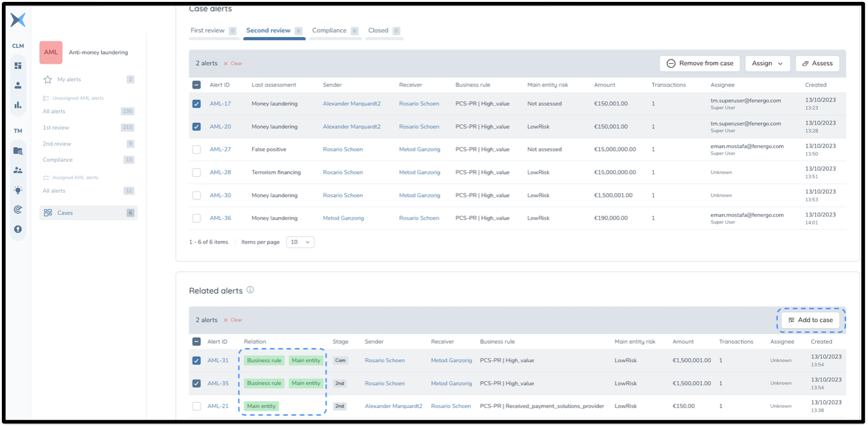Uncheck the AML-17 alert checkbox
868x426 pixels.
[197, 104]
